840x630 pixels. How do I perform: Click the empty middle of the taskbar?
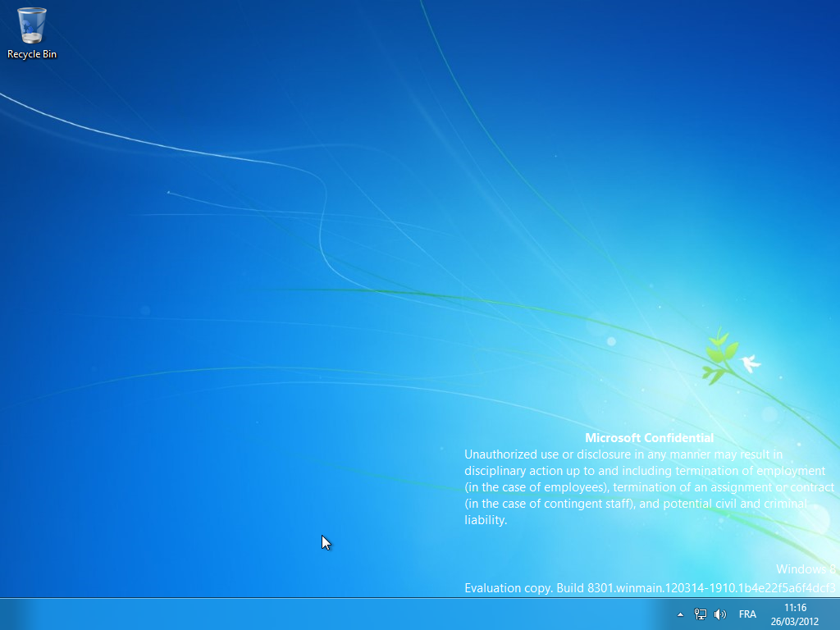click(x=345, y=614)
